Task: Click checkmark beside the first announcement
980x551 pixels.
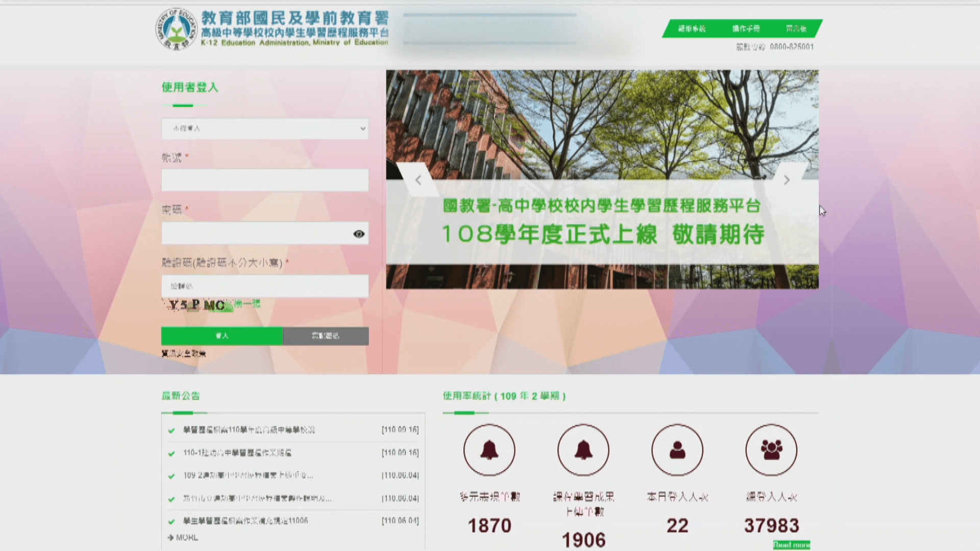Action: click(x=171, y=431)
